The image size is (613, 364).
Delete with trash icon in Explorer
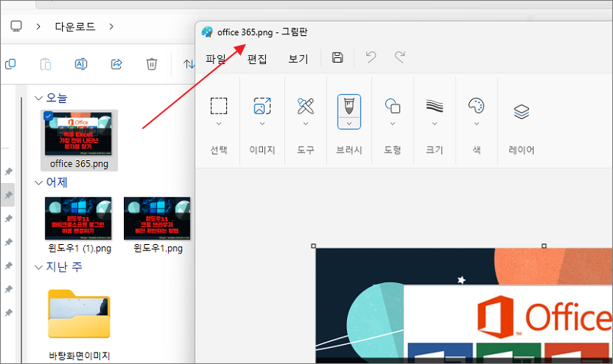coord(152,64)
